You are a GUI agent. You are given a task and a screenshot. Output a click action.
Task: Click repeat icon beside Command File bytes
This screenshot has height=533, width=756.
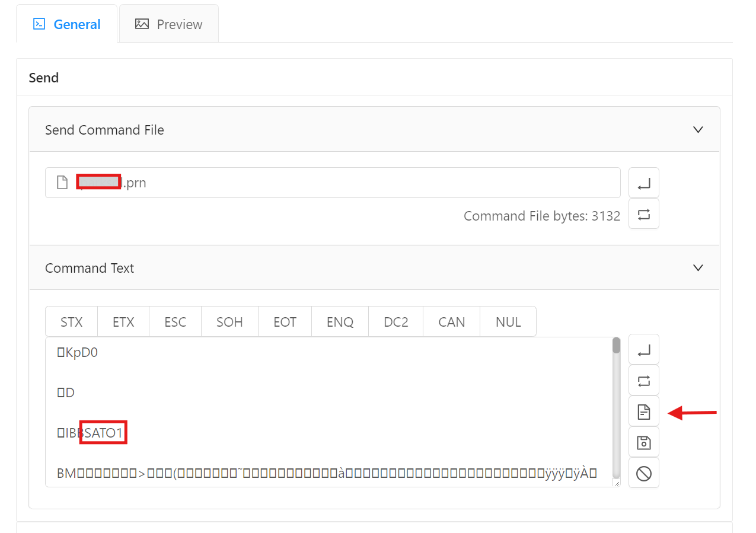(x=643, y=214)
